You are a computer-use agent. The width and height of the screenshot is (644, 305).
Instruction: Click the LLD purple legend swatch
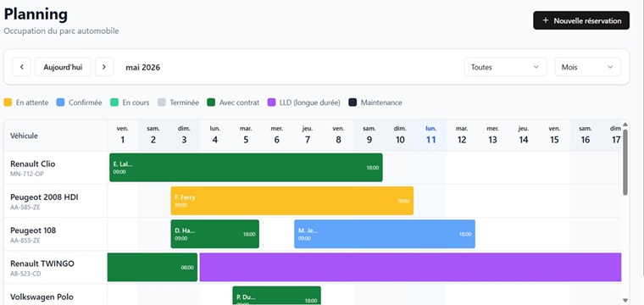(271, 103)
